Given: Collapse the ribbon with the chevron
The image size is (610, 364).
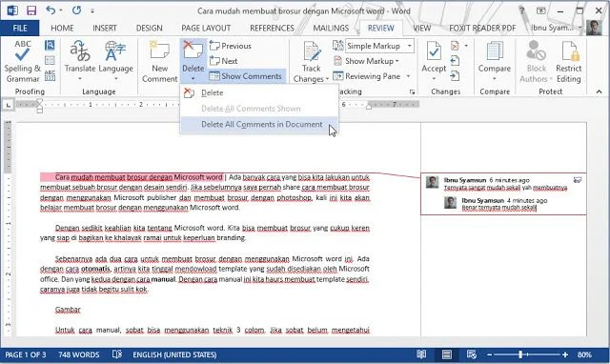Looking at the screenshot, I should point(599,91).
